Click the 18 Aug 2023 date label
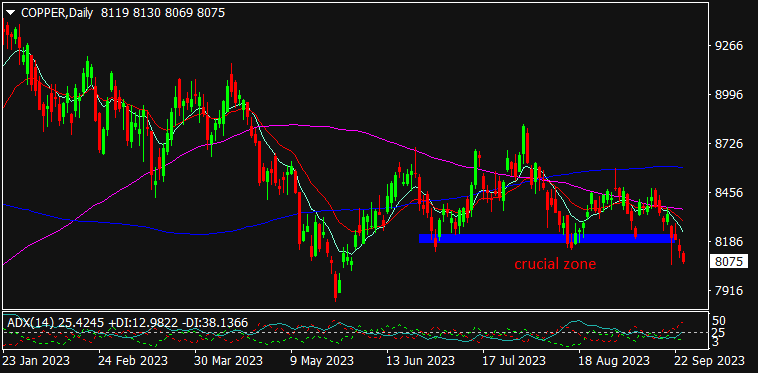 pyautogui.click(x=613, y=360)
